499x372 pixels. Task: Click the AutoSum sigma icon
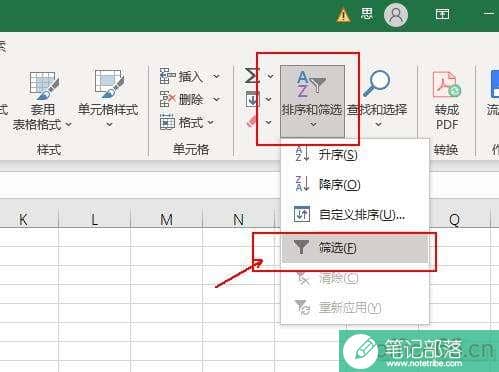pos(252,76)
